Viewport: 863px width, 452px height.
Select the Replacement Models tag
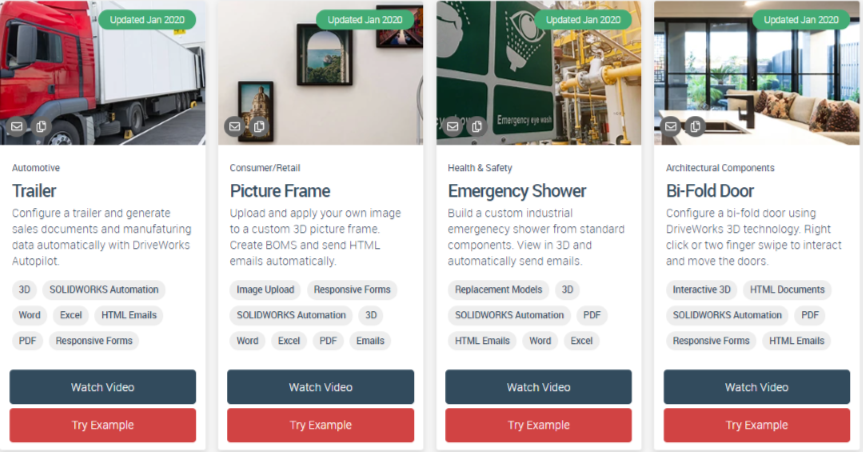pos(498,290)
